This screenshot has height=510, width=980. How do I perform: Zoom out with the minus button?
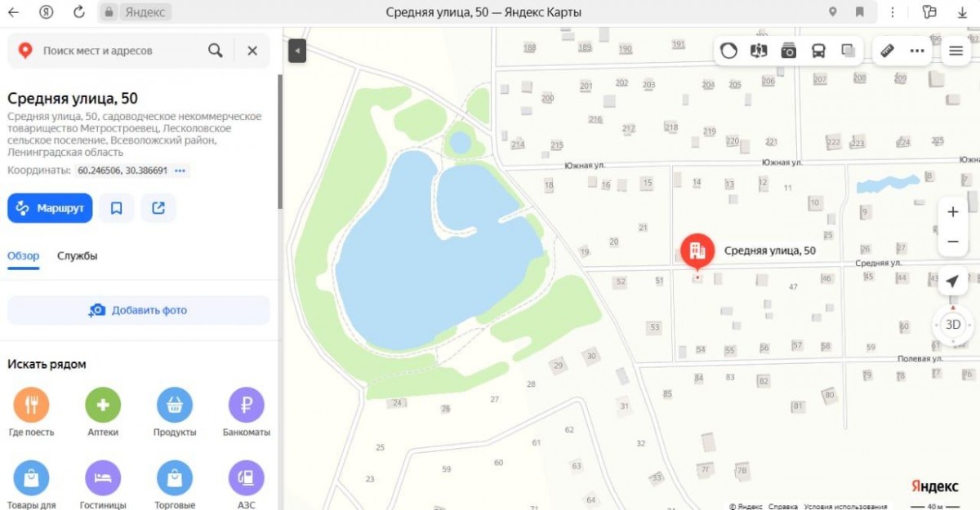pyautogui.click(x=952, y=242)
